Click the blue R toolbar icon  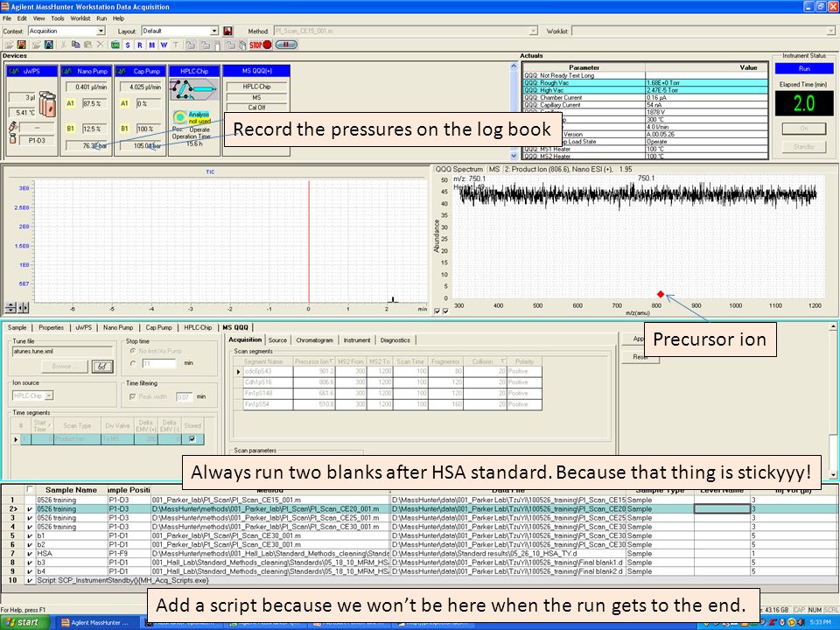(140, 45)
